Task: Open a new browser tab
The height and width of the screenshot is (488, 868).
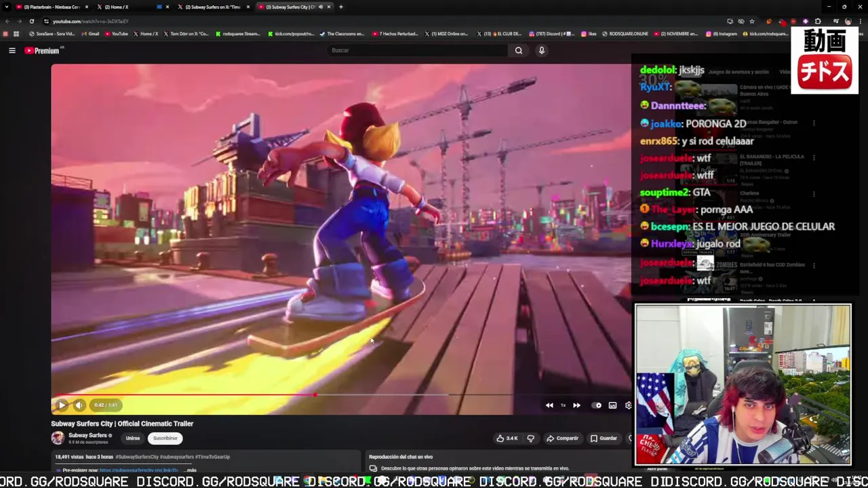Action: pos(341,7)
